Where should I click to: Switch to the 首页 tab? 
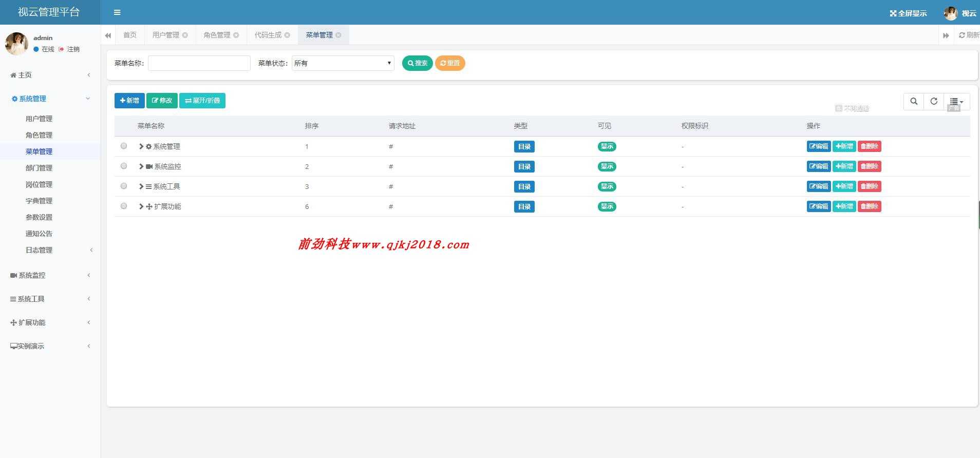point(130,35)
